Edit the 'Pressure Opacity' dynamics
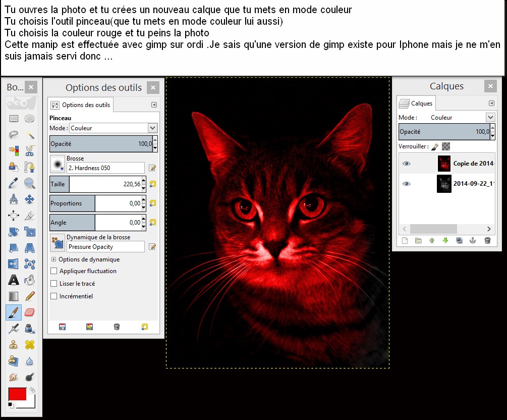507x420 pixels. click(x=152, y=247)
